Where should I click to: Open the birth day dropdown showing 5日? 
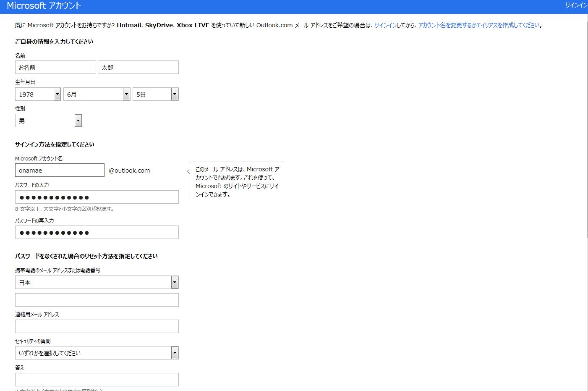click(x=156, y=94)
